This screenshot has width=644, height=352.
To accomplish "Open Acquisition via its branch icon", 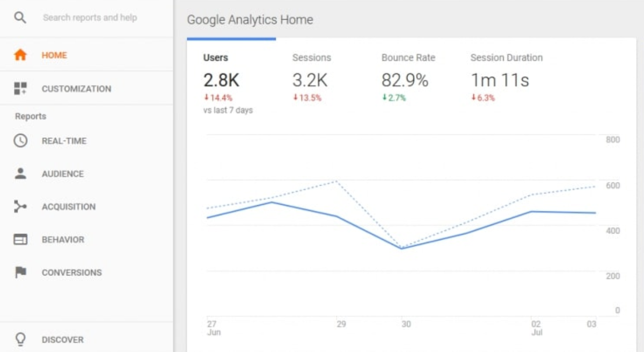I will (x=21, y=206).
